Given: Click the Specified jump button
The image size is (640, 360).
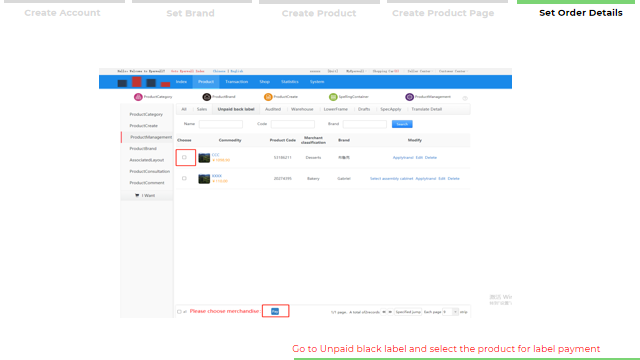Looking at the screenshot, I should [x=408, y=312].
